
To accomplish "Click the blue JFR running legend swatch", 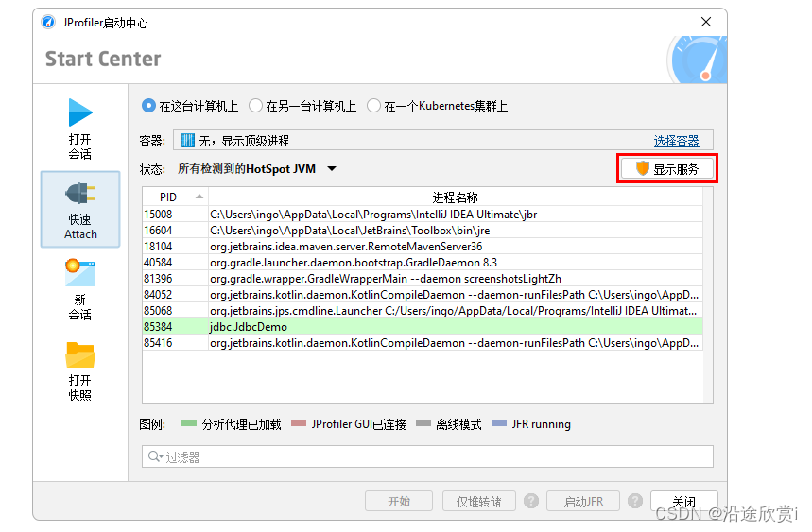I will pyautogui.click(x=499, y=424).
